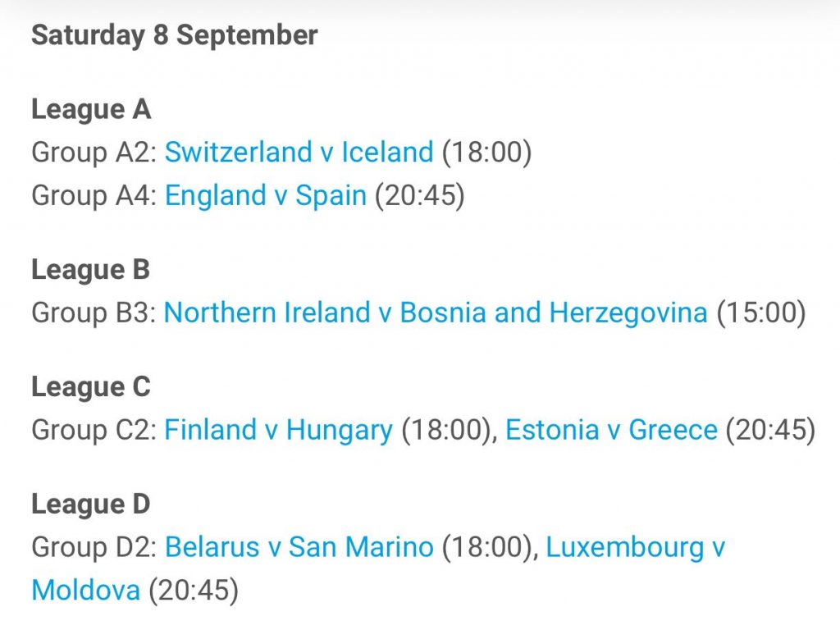840x630 pixels.
Task: Click the Group C2 label
Action: 94,430
